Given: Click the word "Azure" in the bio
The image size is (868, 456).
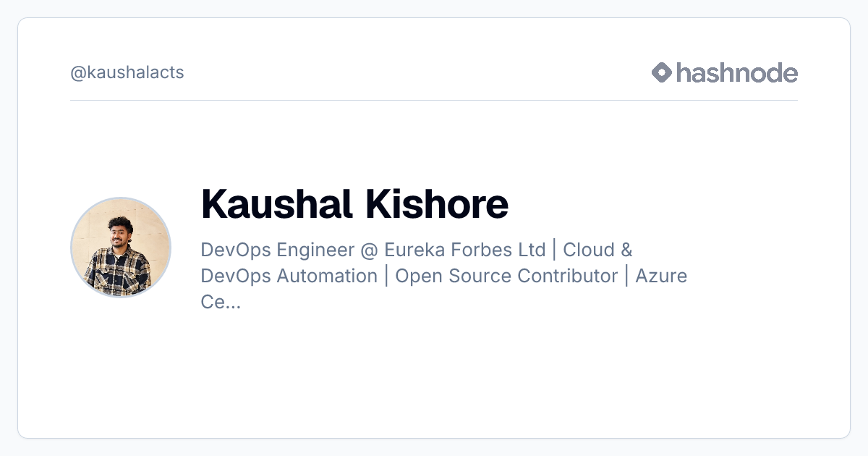Looking at the screenshot, I should click(x=661, y=276).
